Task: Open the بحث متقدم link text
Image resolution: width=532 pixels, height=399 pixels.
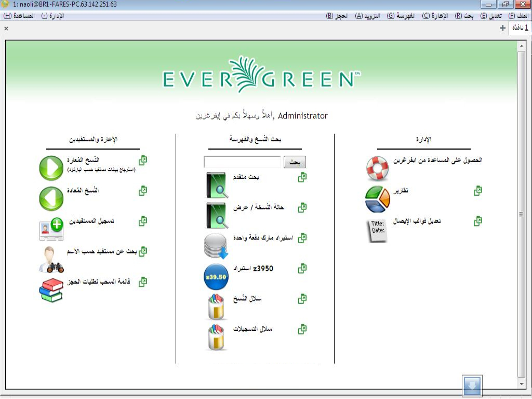Action: [246, 177]
